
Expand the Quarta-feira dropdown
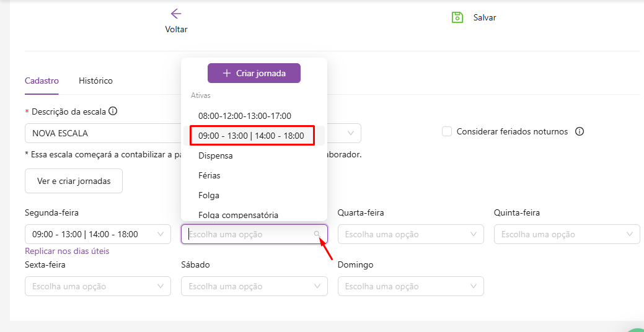pyautogui.click(x=410, y=234)
